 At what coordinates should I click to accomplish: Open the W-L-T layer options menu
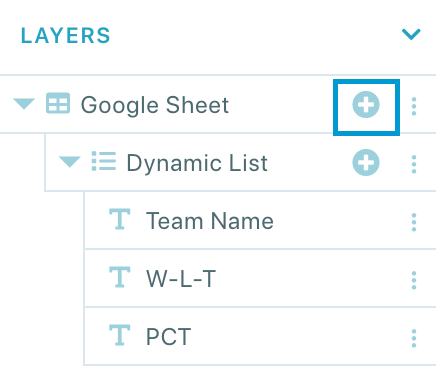tap(414, 280)
